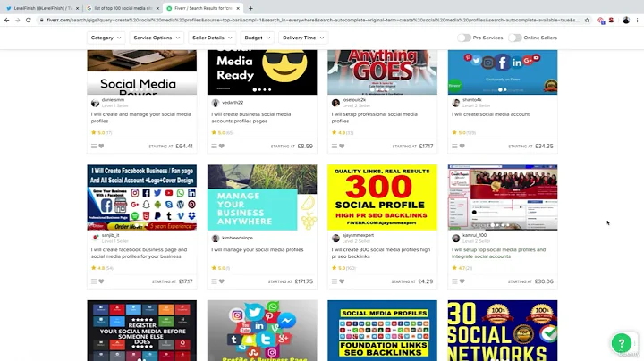
Task: Expand the Category filter dropdown
Action: [106, 38]
